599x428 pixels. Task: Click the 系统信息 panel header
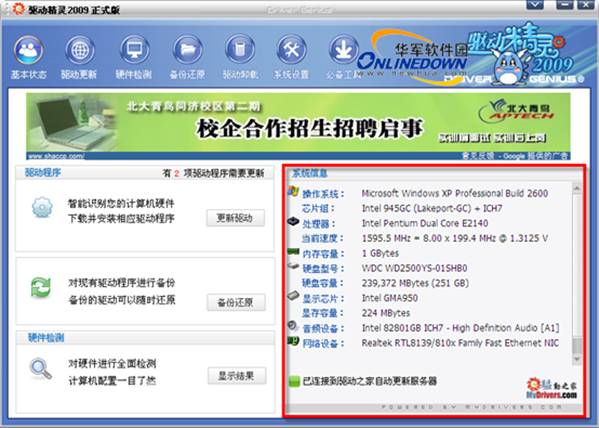[x=309, y=173]
